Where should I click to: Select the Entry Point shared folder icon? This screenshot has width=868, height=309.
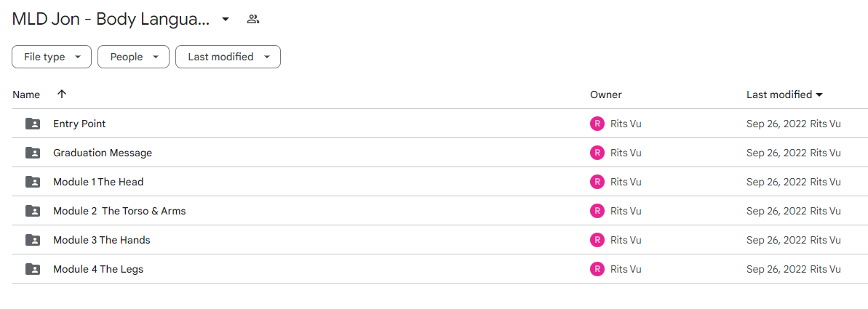33,124
